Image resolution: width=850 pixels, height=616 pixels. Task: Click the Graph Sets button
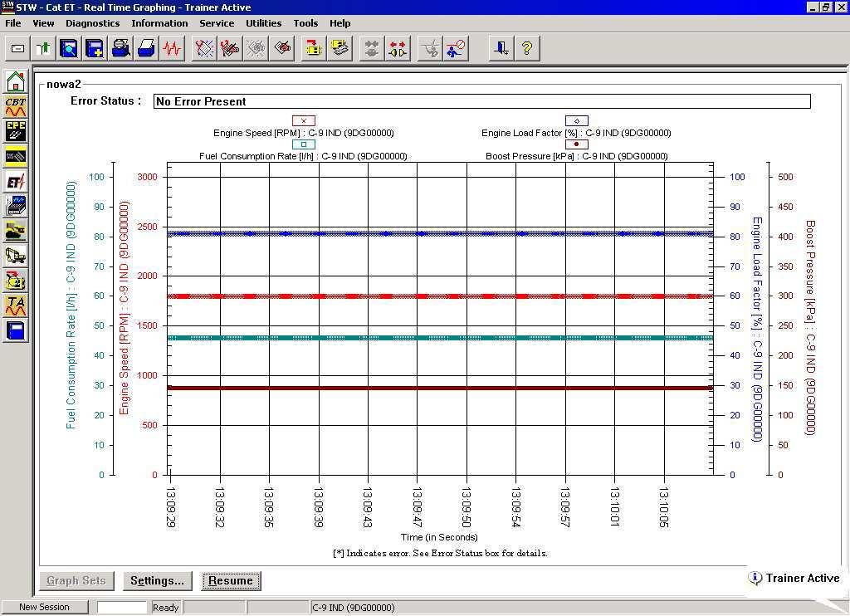76,581
